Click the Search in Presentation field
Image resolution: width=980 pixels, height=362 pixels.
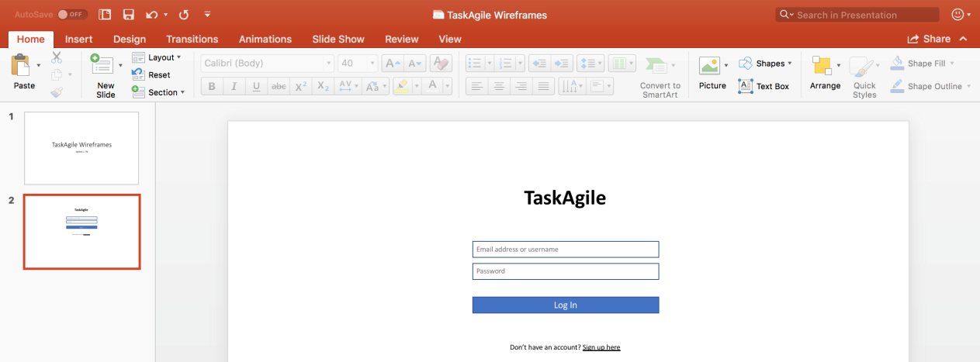(x=857, y=15)
